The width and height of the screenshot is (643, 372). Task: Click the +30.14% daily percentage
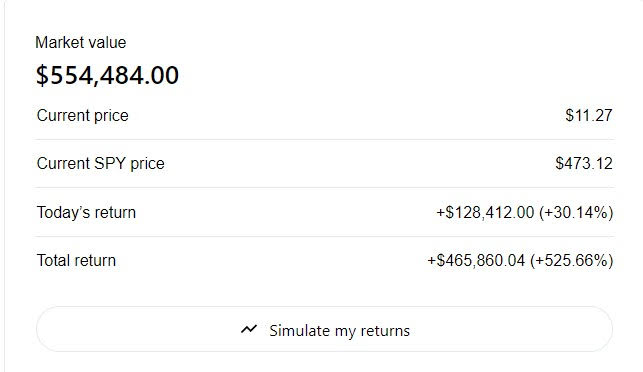pos(576,212)
